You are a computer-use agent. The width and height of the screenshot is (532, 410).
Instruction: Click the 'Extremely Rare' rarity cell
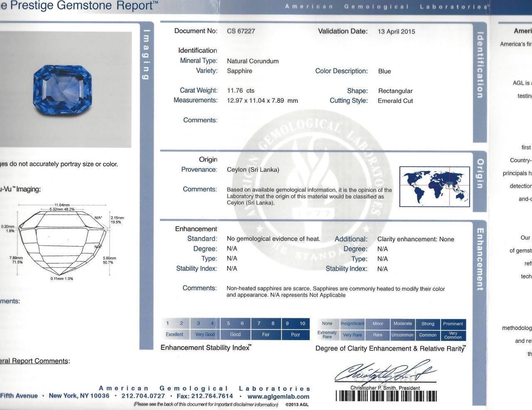coord(327,335)
